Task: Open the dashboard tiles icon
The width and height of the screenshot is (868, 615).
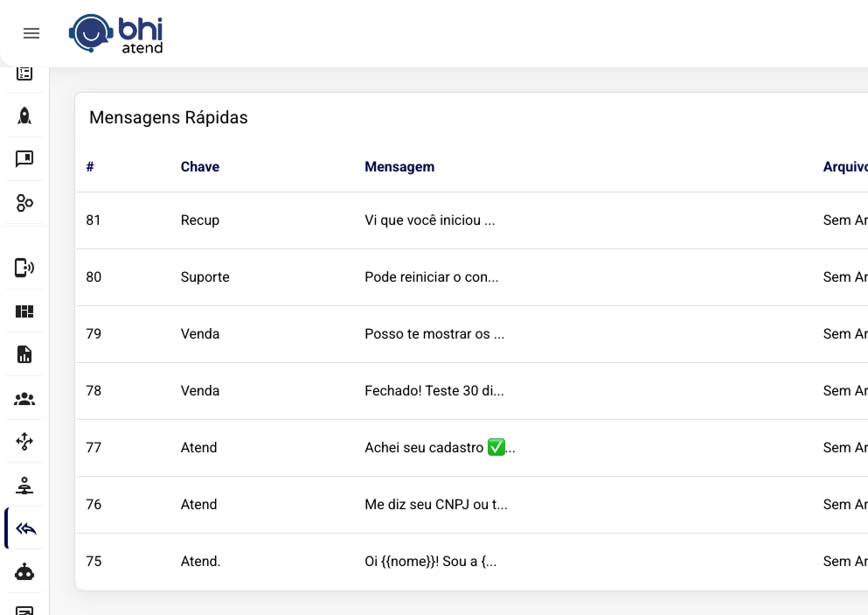Action: [x=24, y=311]
